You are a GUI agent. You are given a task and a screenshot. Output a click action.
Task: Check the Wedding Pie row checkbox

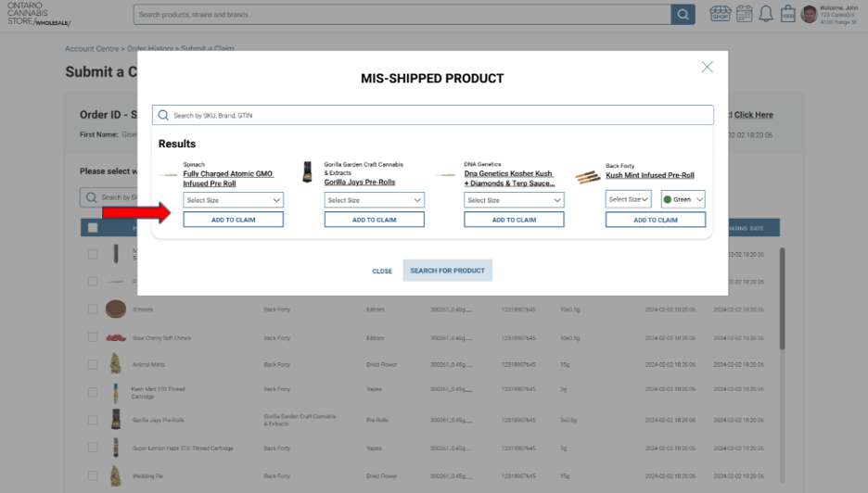[93, 475]
